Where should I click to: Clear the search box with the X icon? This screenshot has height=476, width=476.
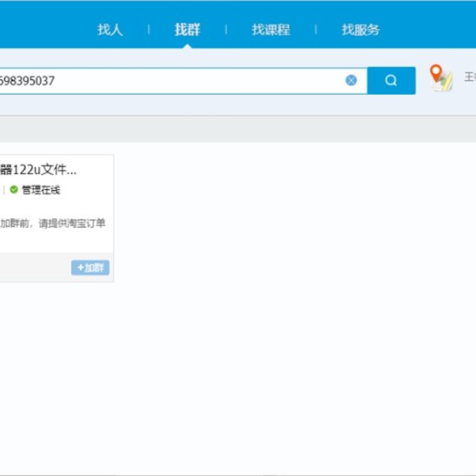click(x=351, y=80)
